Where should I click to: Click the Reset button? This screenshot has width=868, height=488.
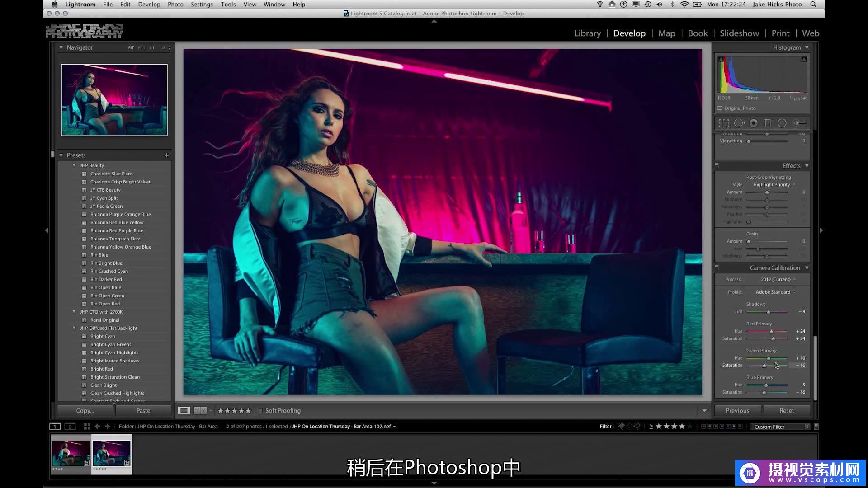(787, 410)
